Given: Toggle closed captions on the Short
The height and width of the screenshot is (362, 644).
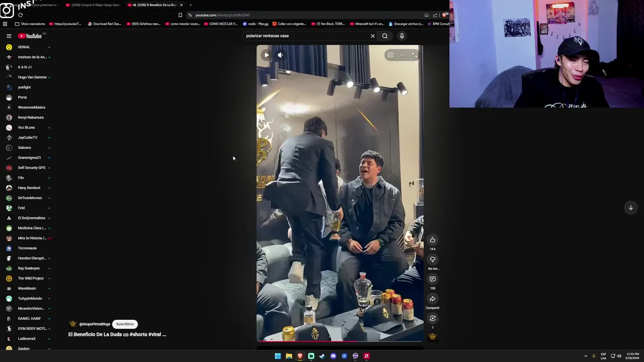Looking at the screenshot, I should coord(390,55).
